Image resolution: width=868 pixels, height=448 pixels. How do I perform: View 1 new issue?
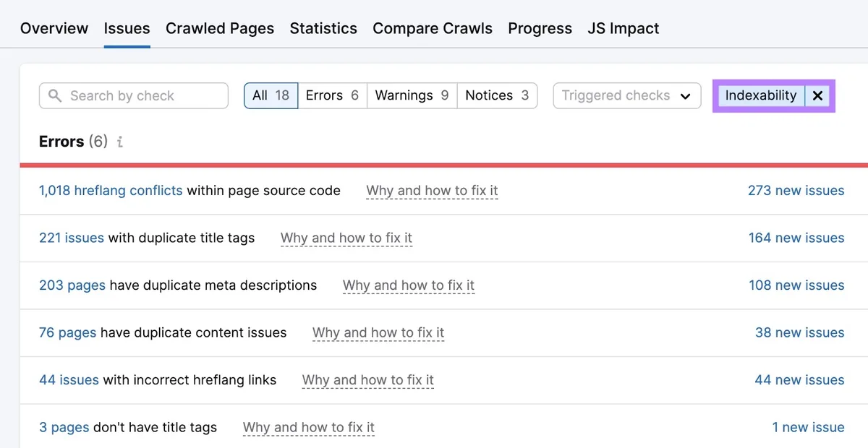[808, 427]
